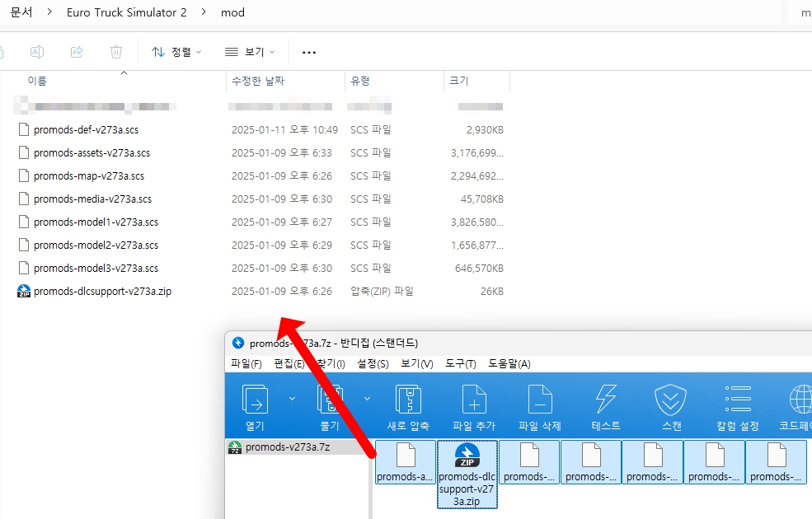
Task: Click the Test (테스트) lightning icon
Action: pyautogui.click(x=606, y=401)
